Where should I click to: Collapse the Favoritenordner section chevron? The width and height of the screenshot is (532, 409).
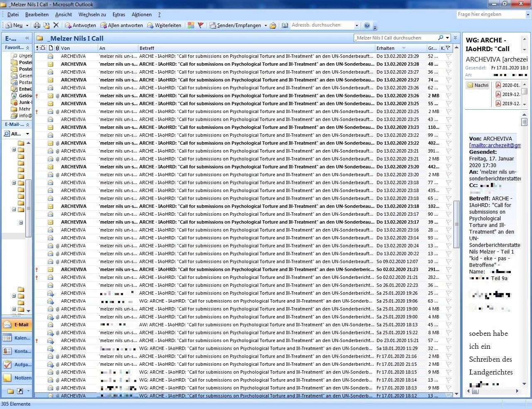click(27, 48)
